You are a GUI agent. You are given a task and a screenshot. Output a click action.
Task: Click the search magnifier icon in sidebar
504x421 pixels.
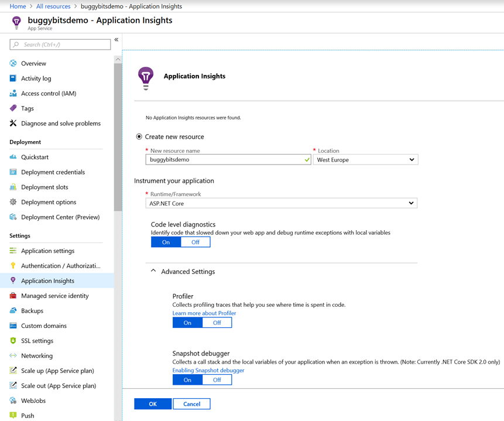16,45
